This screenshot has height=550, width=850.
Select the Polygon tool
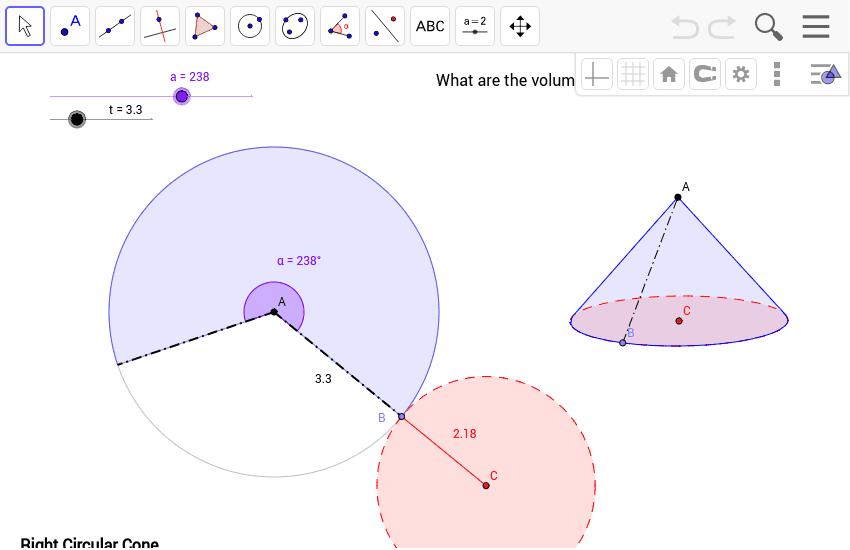[x=205, y=26]
